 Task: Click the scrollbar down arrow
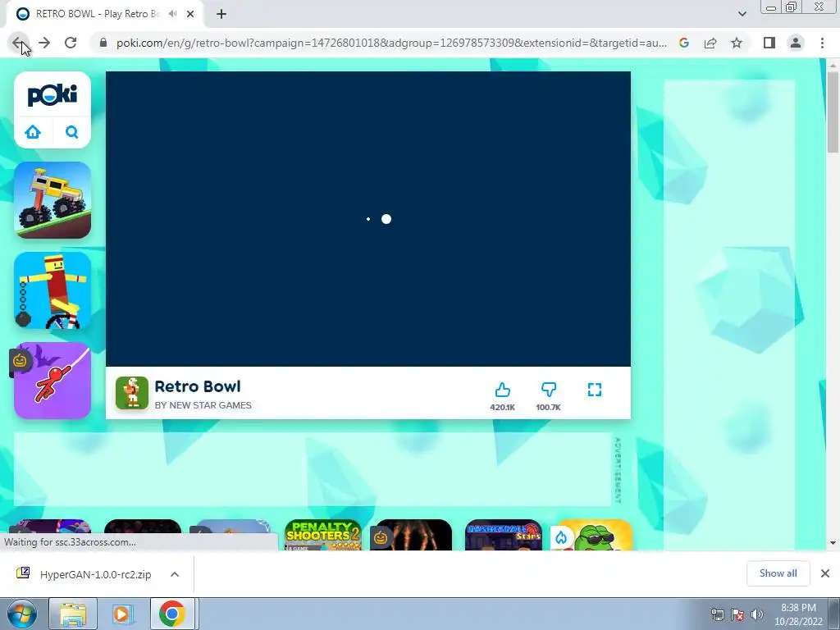tap(833, 543)
